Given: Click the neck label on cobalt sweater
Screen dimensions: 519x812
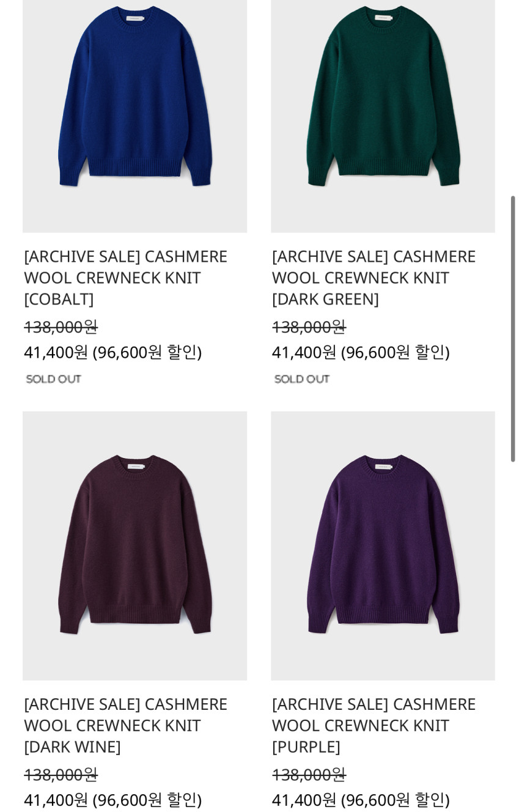Looking at the screenshot, I should pos(134,18).
